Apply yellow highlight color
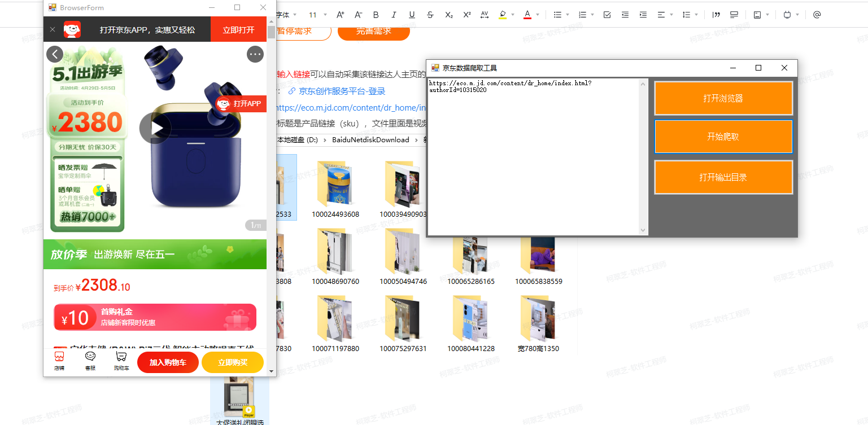868x425 pixels. point(503,15)
